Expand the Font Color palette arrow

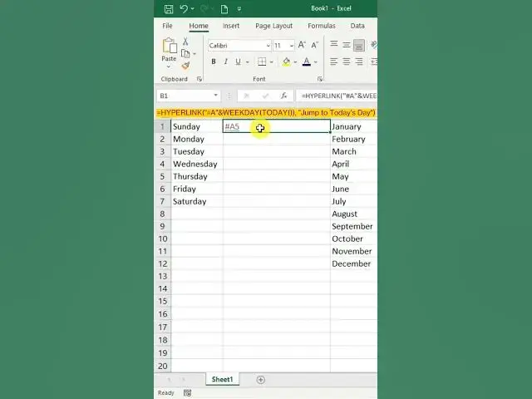[316, 62]
